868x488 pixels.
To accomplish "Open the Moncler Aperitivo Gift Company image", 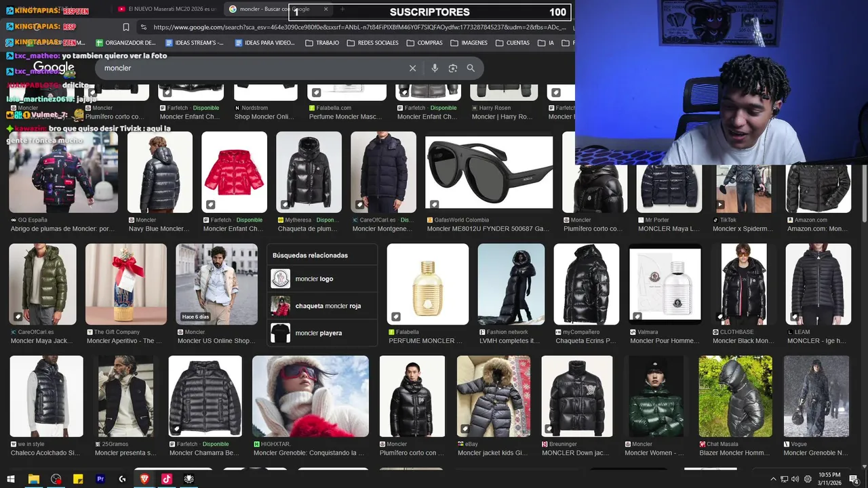I will (126, 285).
